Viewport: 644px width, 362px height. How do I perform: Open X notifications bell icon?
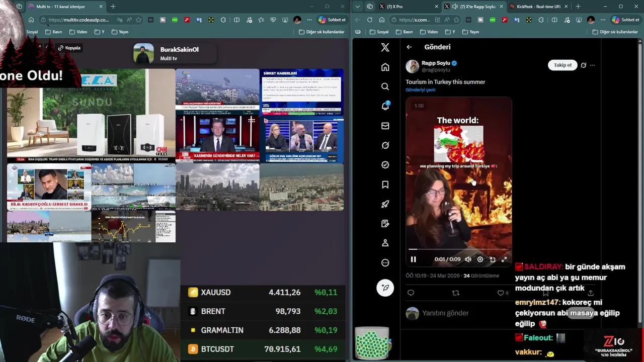click(385, 106)
